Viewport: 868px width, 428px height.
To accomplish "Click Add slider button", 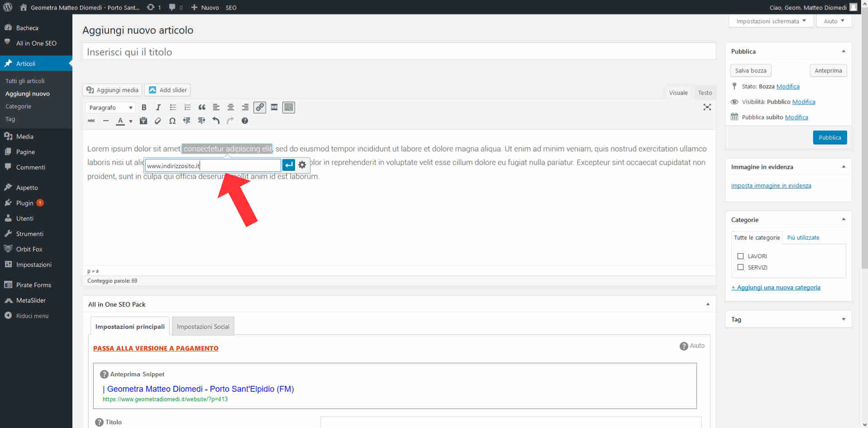I will 167,90.
